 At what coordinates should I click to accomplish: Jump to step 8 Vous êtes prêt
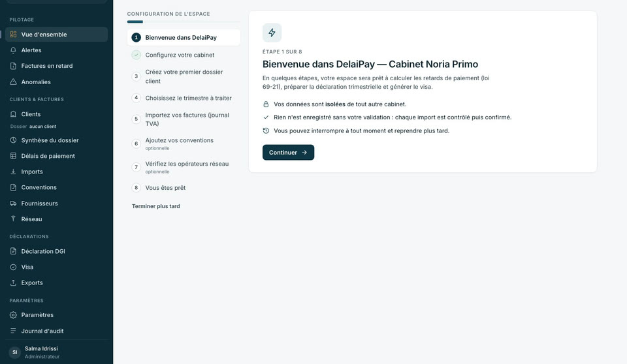(x=184, y=188)
